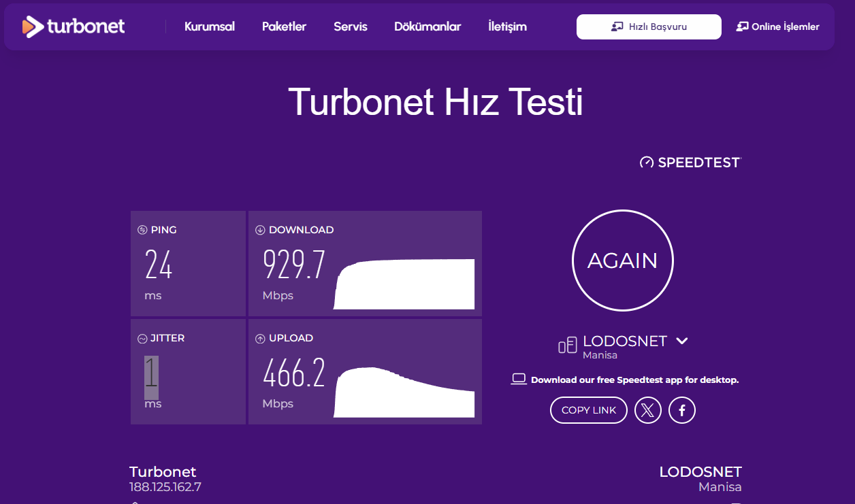Click the jitter wave icon
The height and width of the screenshot is (504, 855).
(x=142, y=338)
